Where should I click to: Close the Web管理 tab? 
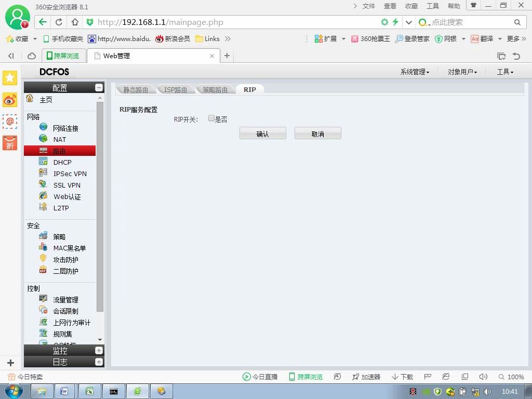point(212,56)
